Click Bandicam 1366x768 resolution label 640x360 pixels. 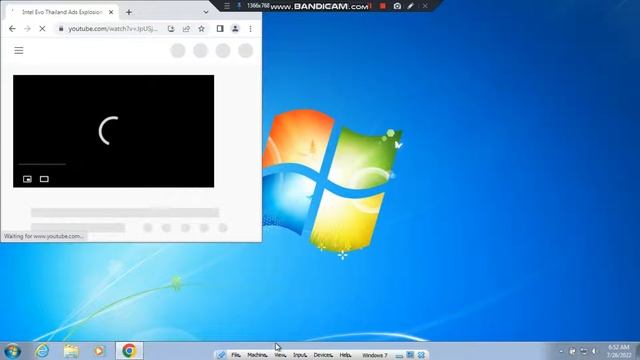tap(258, 6)
